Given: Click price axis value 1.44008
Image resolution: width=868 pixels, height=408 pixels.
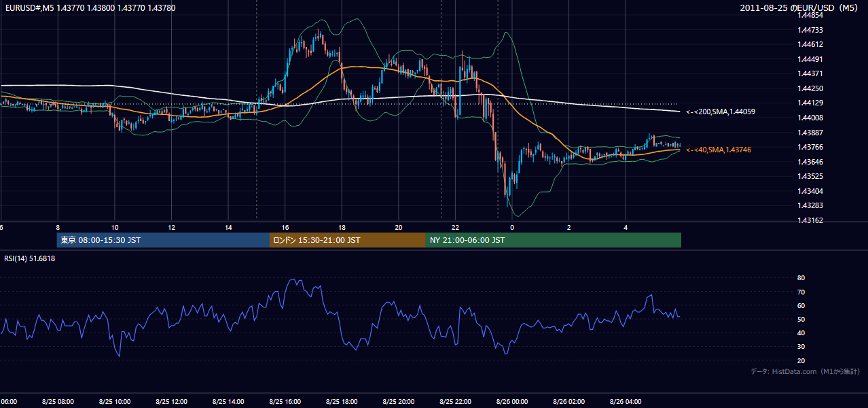Looking at the screenshot, I should pyautogui.click(x=810, y=118).
